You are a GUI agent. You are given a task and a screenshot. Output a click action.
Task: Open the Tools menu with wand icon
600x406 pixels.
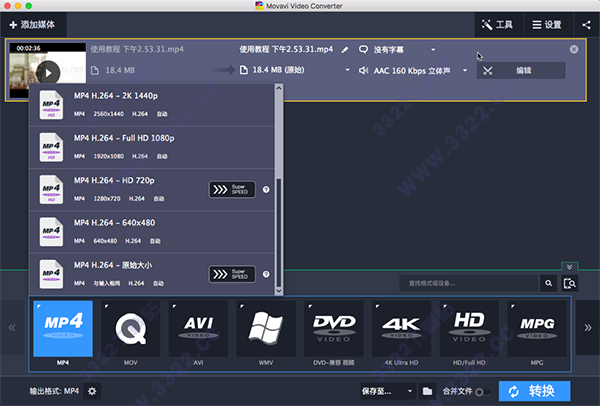pos(497,25)
